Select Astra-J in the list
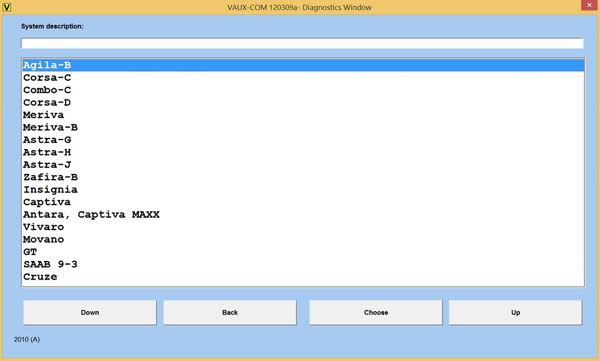The image size is (600, 361). 303,165
